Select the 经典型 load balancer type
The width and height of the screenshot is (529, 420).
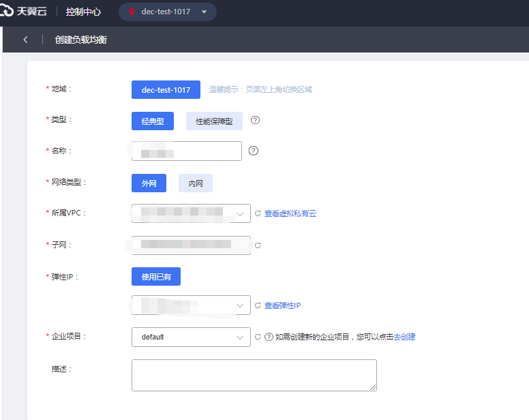153,121
